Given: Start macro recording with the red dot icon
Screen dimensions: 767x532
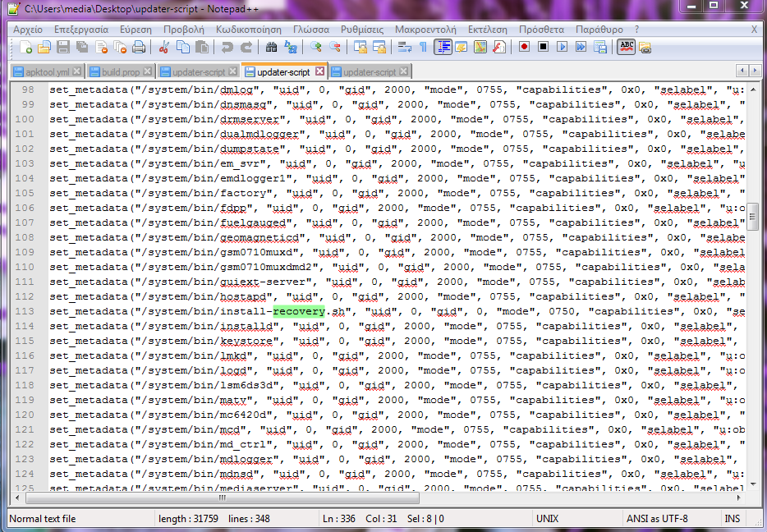Looking at the screenshot, I should [x=524, y=47].
